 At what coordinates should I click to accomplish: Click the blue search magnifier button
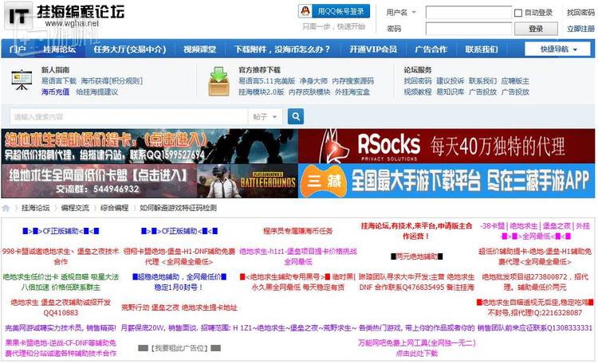pyautogui.click(x=296, y=117)
